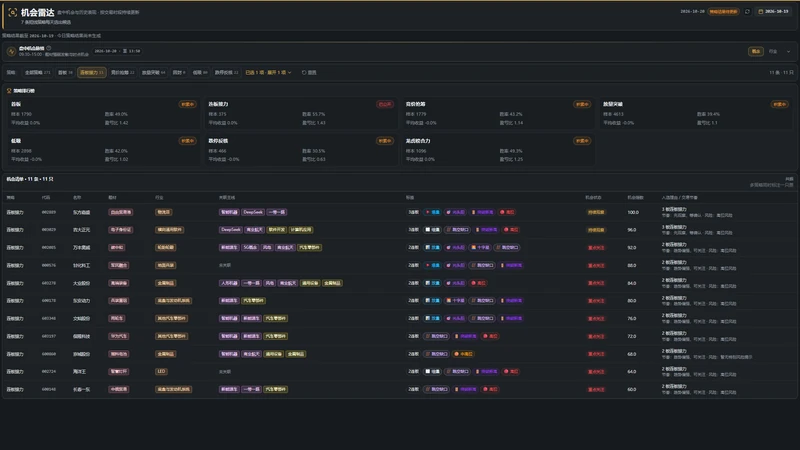The height and width of the screenshot is (450, 800).
Task: Click the score 68.0 cell
Action: 632,354
